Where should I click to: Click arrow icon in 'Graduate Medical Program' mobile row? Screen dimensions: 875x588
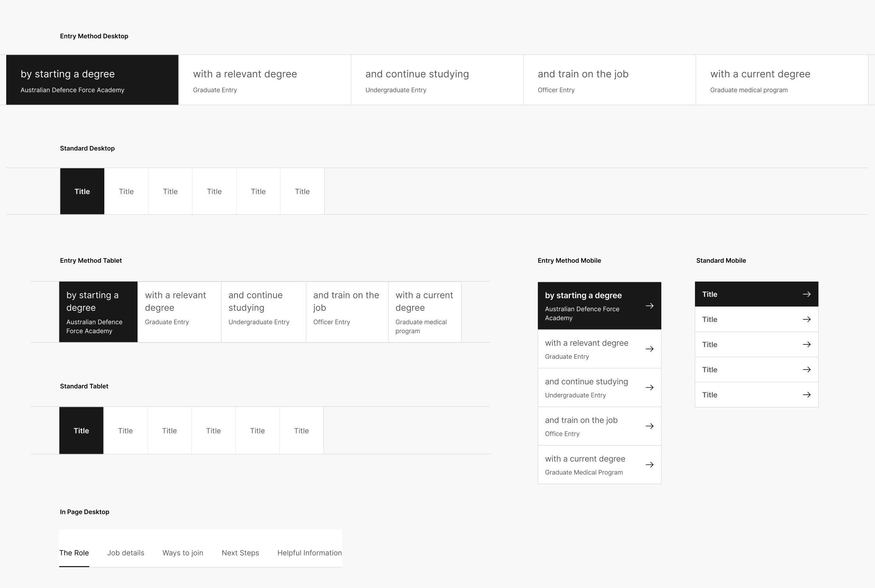tap(649, 465)
